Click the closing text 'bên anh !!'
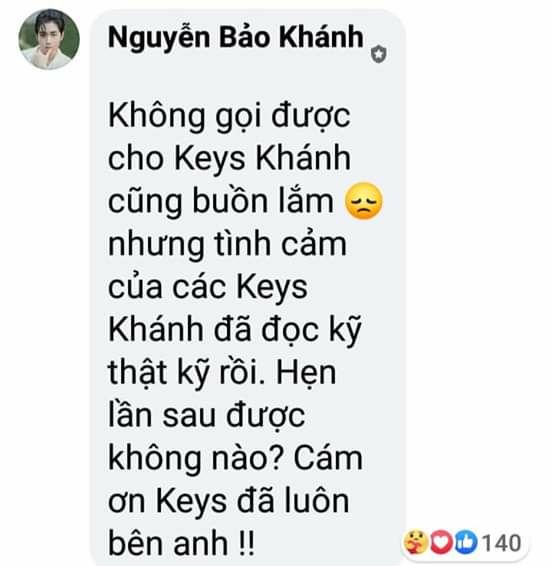Viewport: 552px width, 566px height. click(x=181, y=544)
